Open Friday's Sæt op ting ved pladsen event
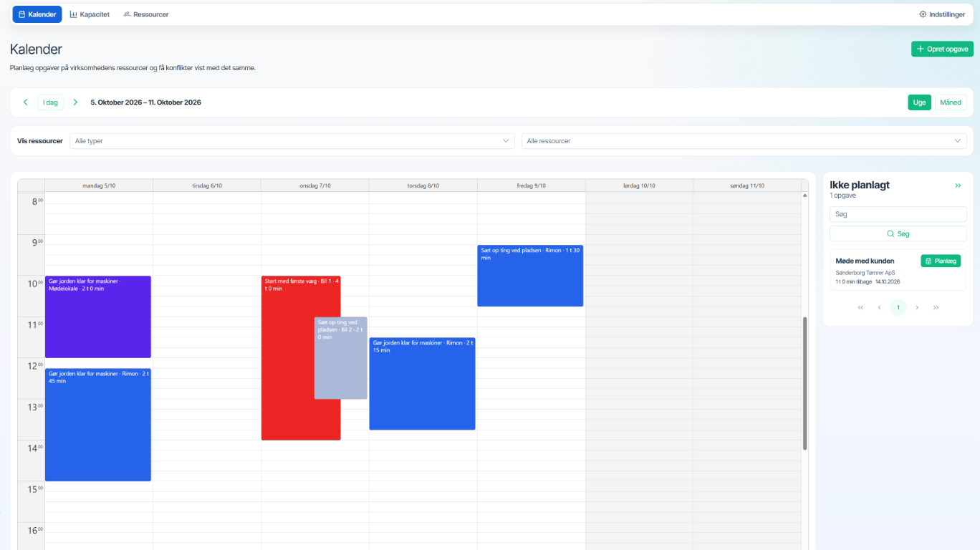The width and height of the screenshot is (980, 550). tap(530, 276)
